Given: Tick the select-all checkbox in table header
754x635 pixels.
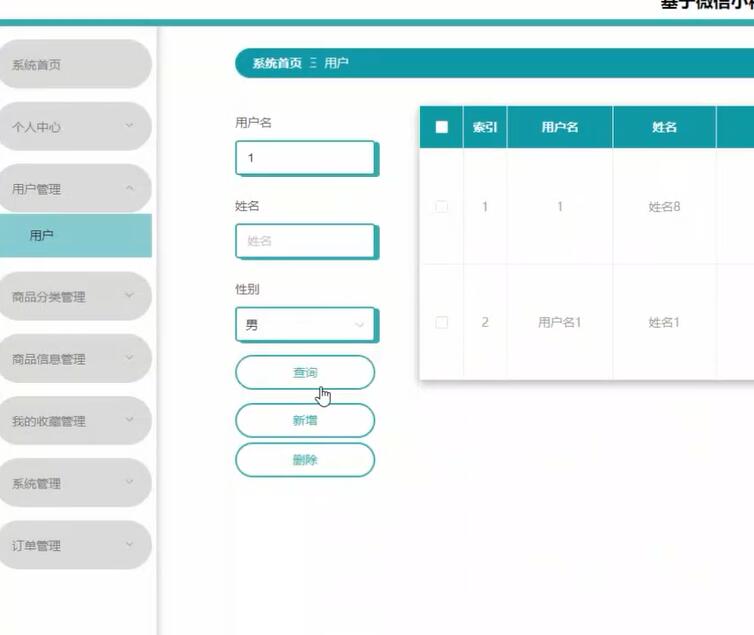Looking at the screenshot, I should coord(442,127).
